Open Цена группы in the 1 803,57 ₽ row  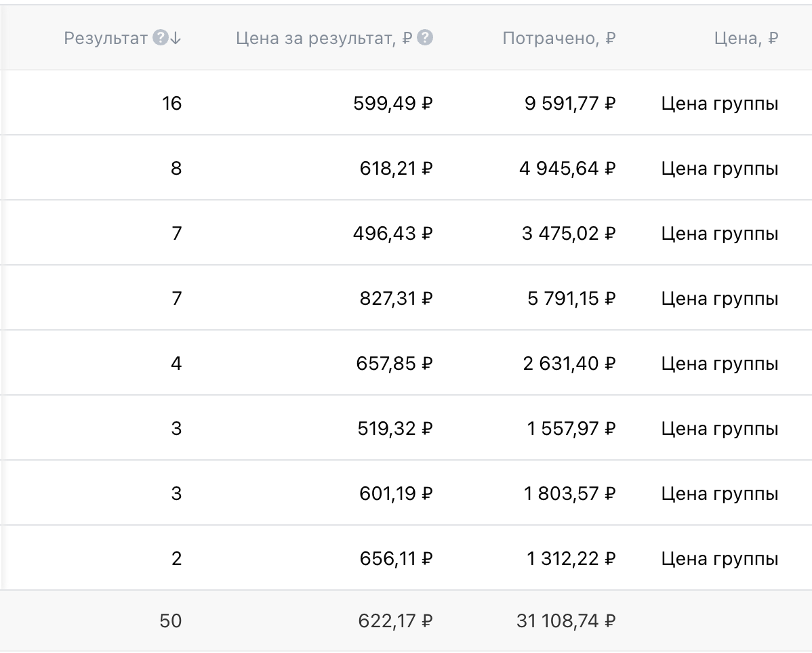pyautogui.click(x=719, y=494)
